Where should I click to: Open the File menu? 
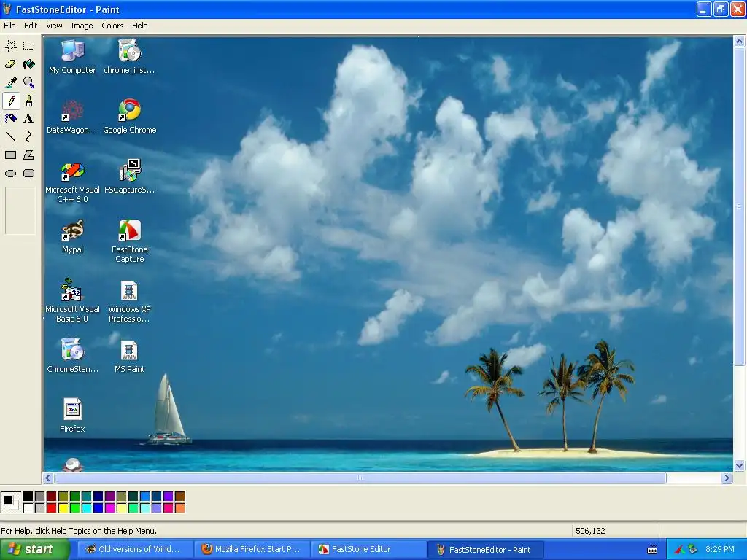pos(9,26)
